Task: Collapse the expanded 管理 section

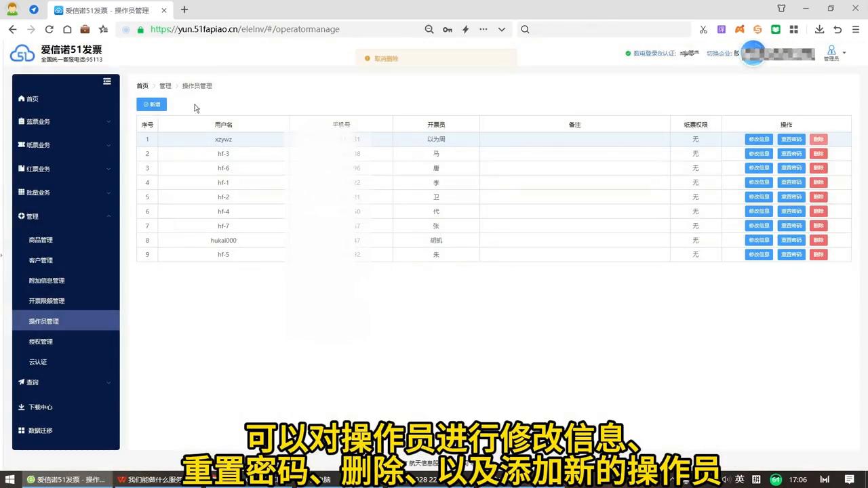Action: 108,216
